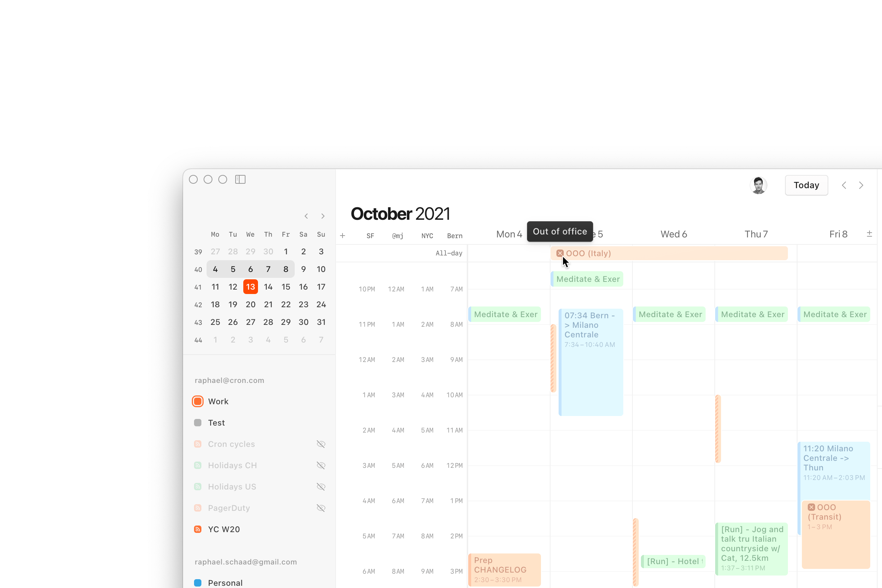882x588 pixels.
Task: Click the Test calendar in sidebar
Action: click(216, 423)
